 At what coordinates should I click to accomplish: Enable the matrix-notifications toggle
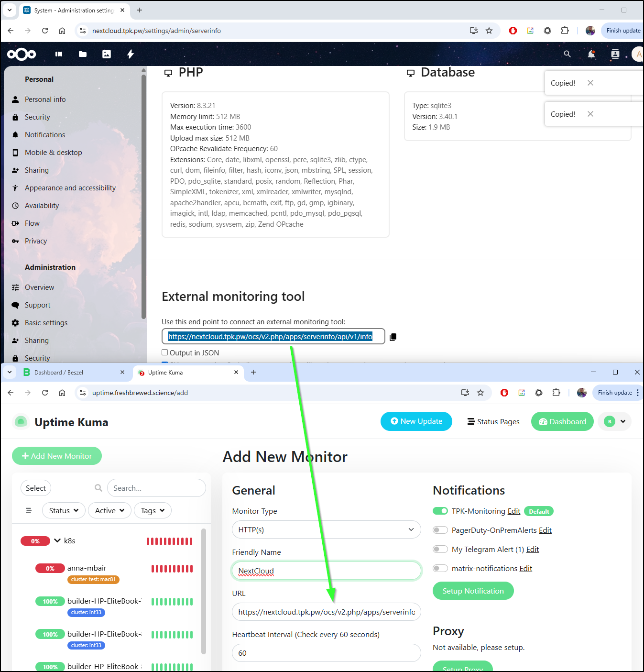(440, 568)
